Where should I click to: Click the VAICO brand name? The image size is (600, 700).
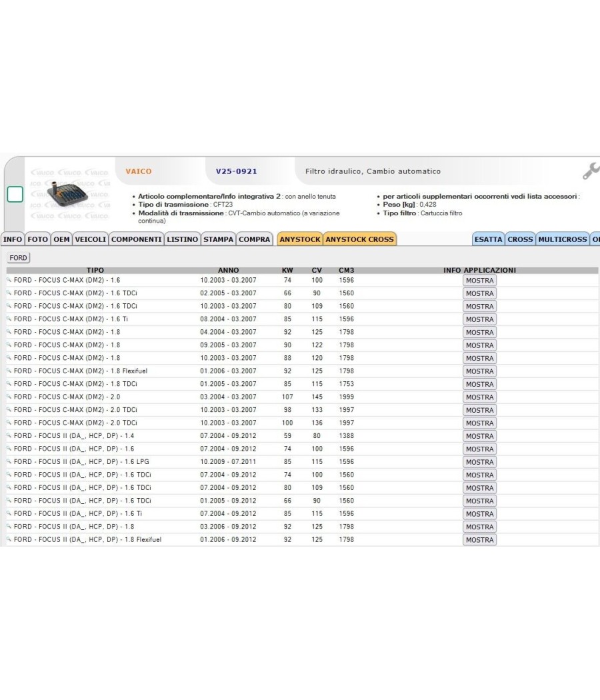[x=139, y=171]
